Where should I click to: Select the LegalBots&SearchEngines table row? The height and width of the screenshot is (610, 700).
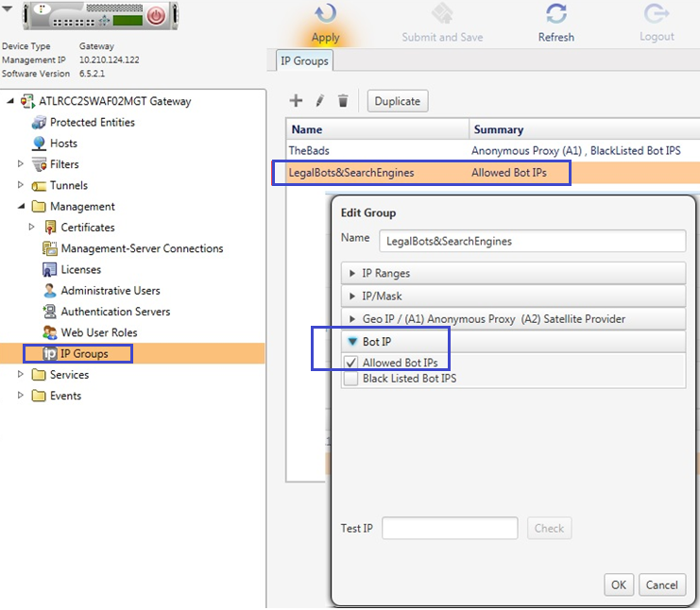click(x=493, y=173)
